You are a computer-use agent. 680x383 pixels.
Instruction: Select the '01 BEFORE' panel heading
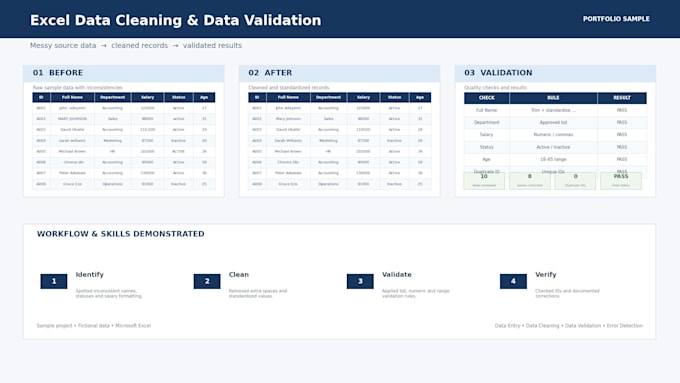pos(58,73)
